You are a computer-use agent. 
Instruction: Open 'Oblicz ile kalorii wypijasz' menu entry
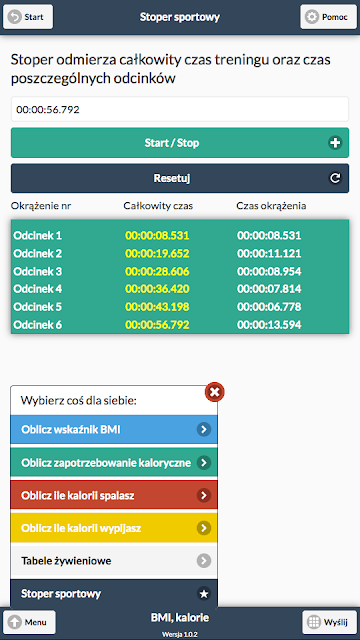point(114,528)
